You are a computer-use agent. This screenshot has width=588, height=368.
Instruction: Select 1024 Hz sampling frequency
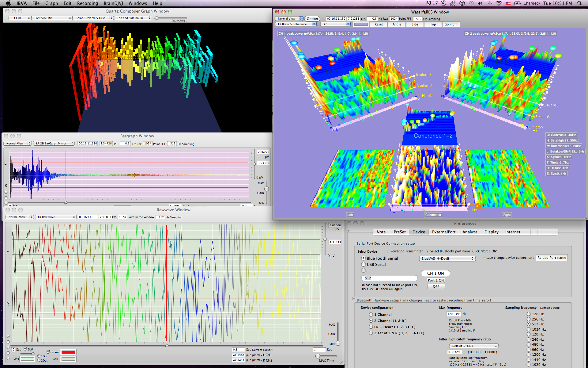[529, 329]
